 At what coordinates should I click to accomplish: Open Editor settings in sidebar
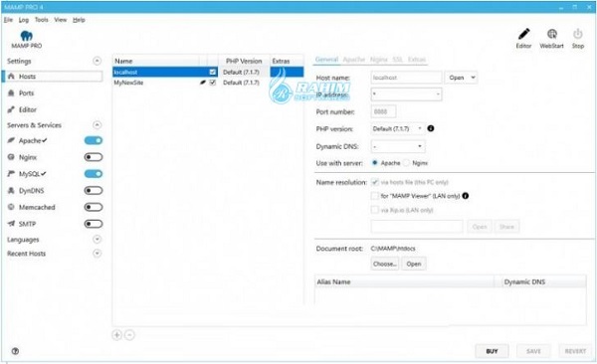[x=28, y=109]
